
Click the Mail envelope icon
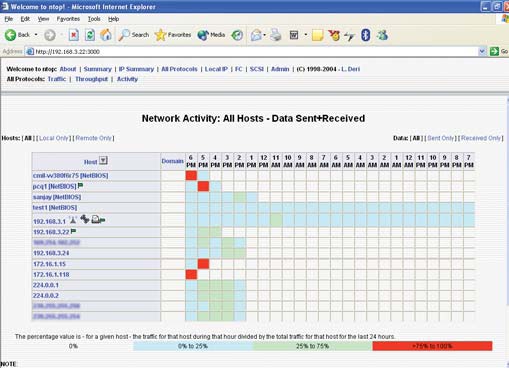pos(256,35)
